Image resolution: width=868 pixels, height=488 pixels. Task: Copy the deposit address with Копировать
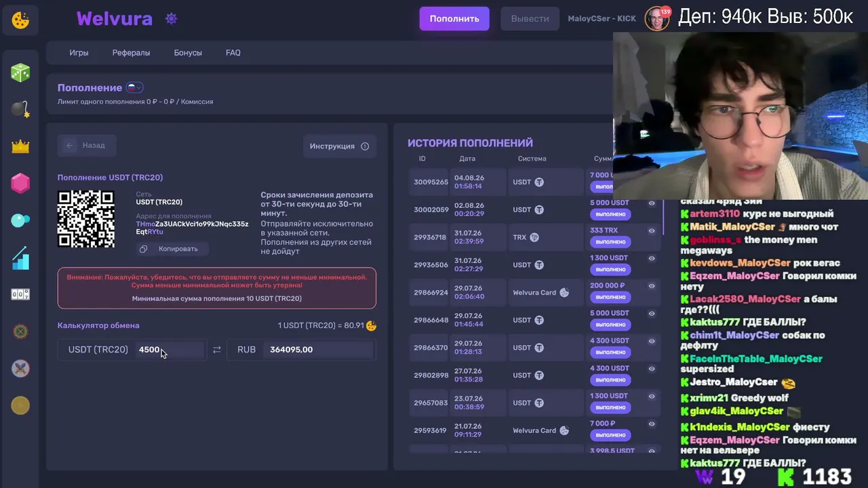tap(172, 249)
